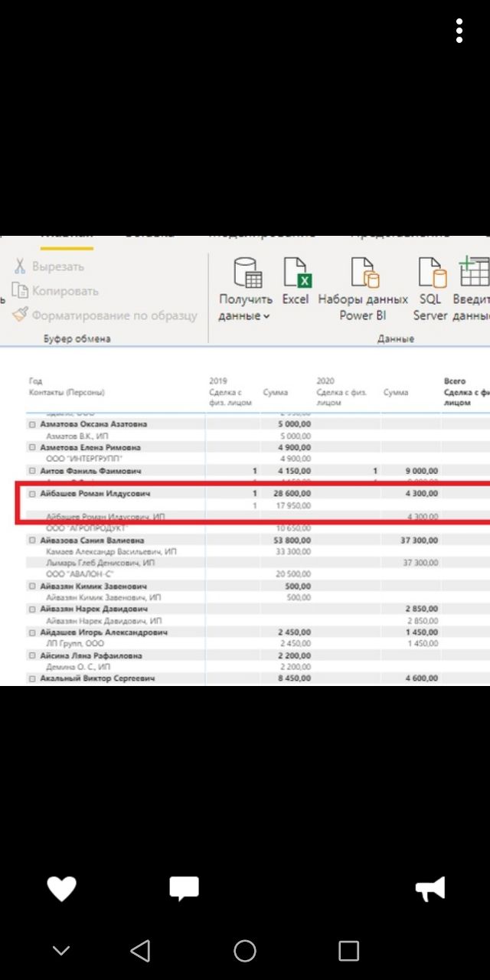Tap the Android back triangle button
Viewport: 490px width, 980px height.
click(140, 951)
